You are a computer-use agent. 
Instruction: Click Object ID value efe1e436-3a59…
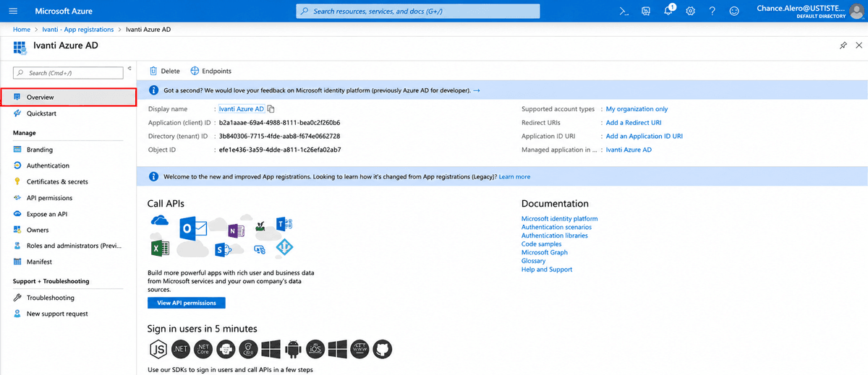pos(280,150)
